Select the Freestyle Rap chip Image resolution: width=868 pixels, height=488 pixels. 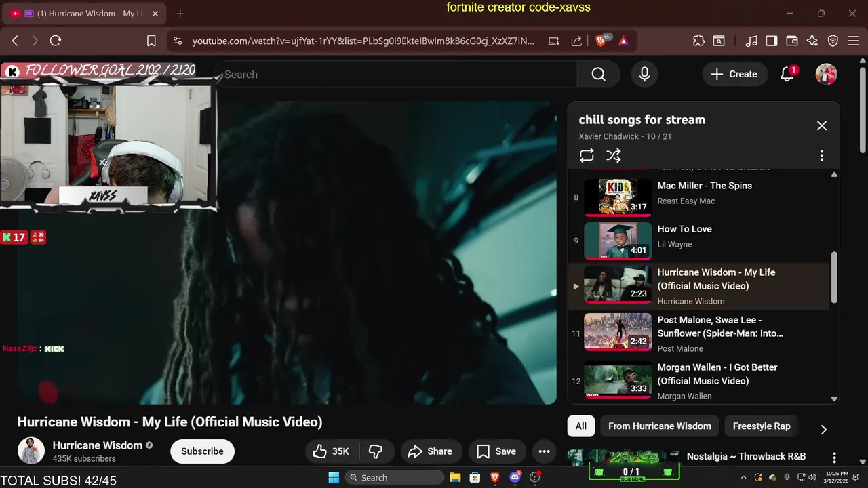click(x=762, y=426)
